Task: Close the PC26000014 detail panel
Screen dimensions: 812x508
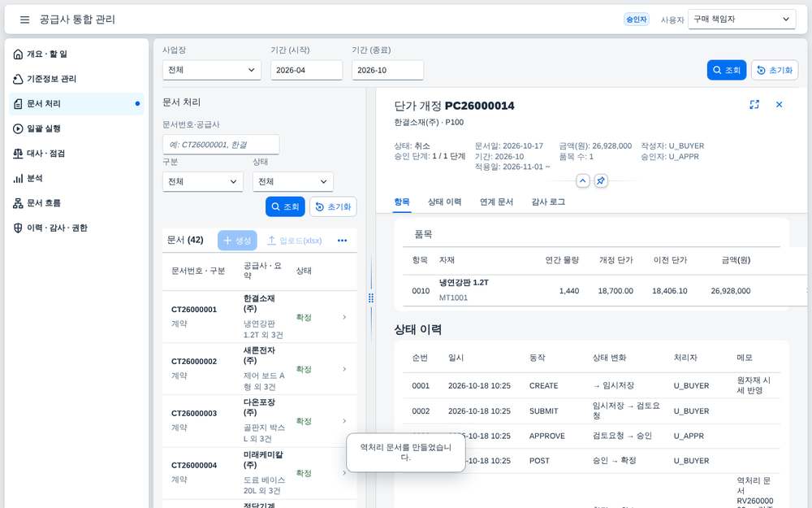Action: pos(779,105)
